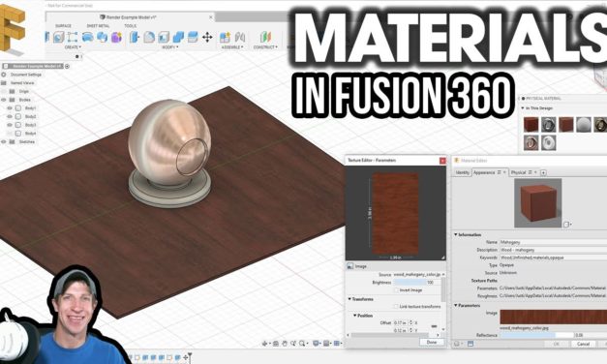The image size is (607, 364).
Task: Click the Orbit navigation icon
Action: [265, 343]
